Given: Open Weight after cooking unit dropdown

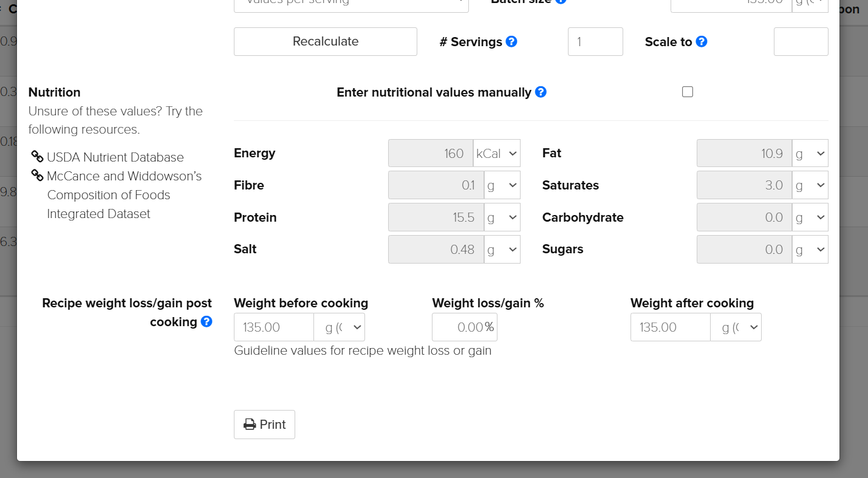Looking at the screenshot, I should click(736, 327).
